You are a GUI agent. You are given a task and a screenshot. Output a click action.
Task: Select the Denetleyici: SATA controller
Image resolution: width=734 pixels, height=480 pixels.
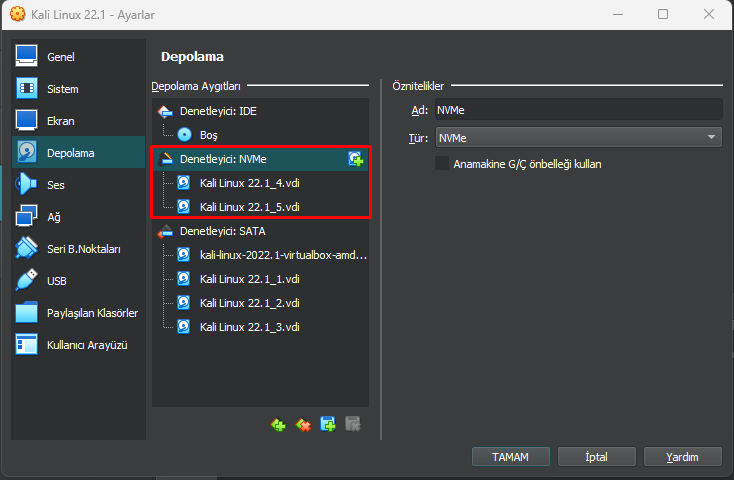pos(261,231)
